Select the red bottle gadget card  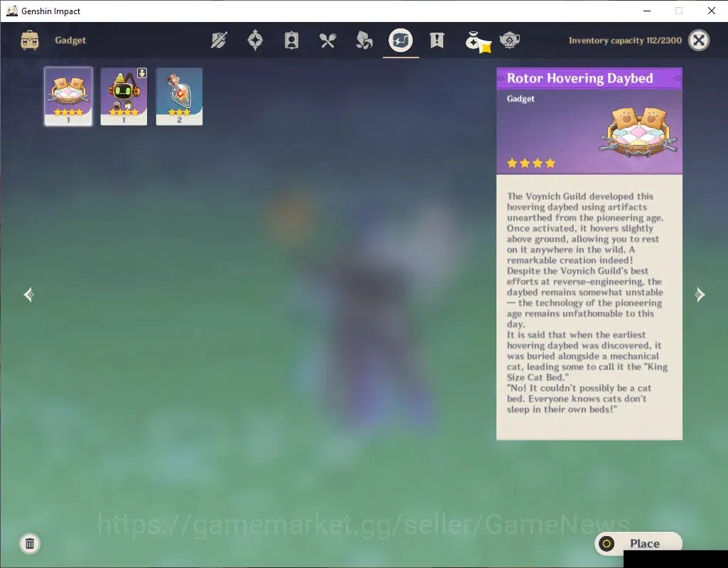pos(179,97)
